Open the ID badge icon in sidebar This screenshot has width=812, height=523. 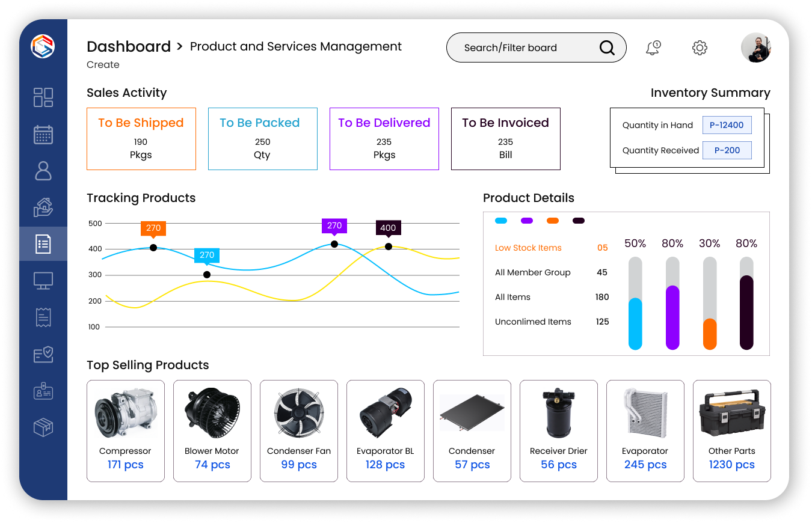pos(43,391)
